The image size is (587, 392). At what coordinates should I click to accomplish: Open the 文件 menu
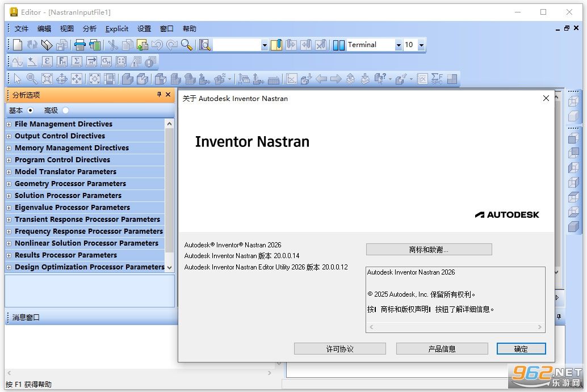[22, 29]
